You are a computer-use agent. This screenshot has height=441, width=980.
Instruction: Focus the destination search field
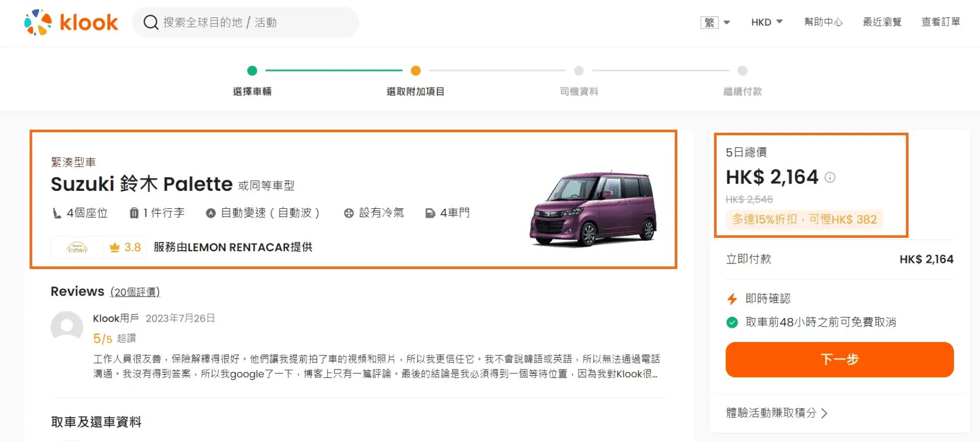tap(246, 22)
